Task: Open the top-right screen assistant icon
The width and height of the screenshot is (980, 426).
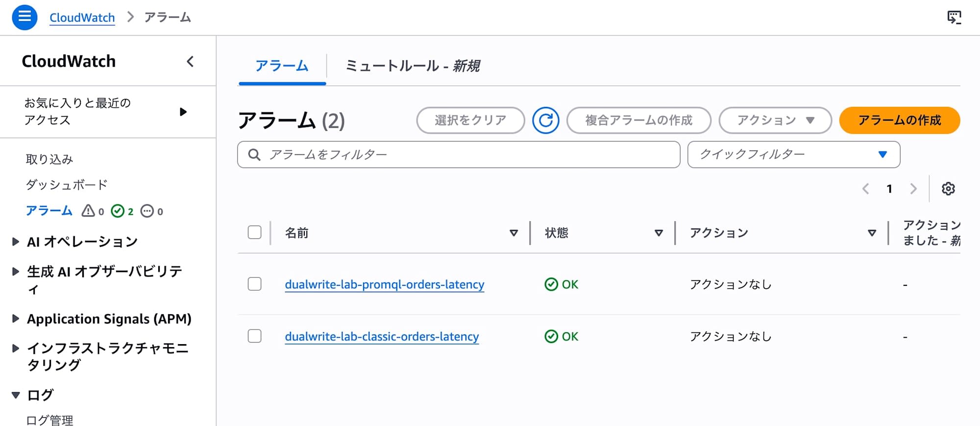Action: (954, 18)
